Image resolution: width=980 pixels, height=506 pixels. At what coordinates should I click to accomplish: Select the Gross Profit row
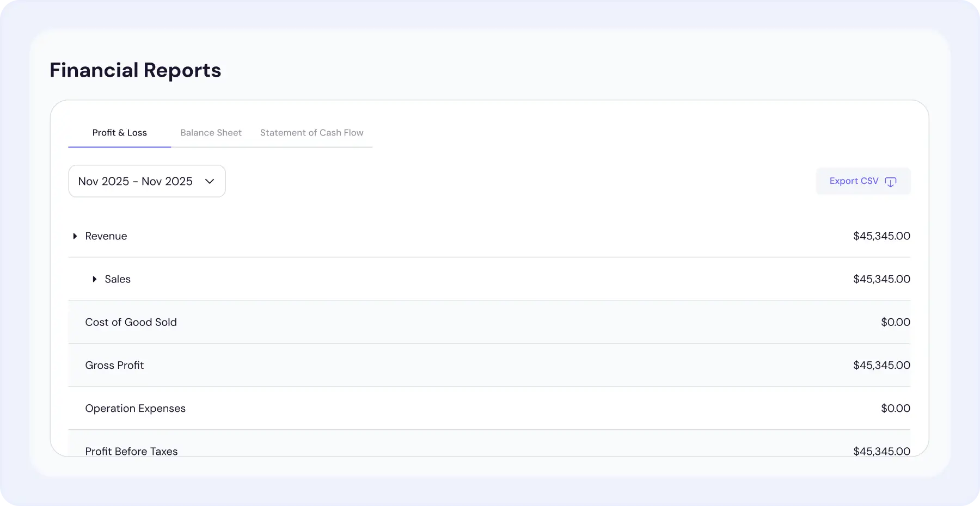[114, 365]
